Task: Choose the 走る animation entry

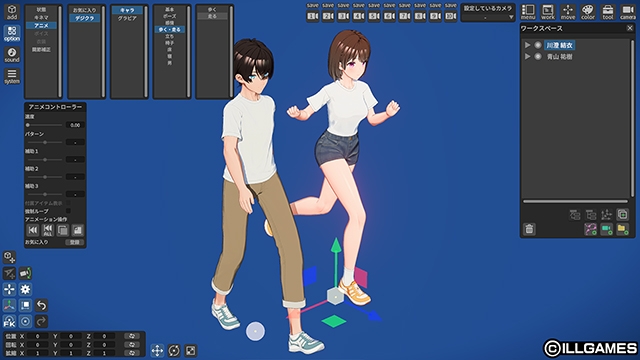Action: pyautogui.click(x=212, y=16)
